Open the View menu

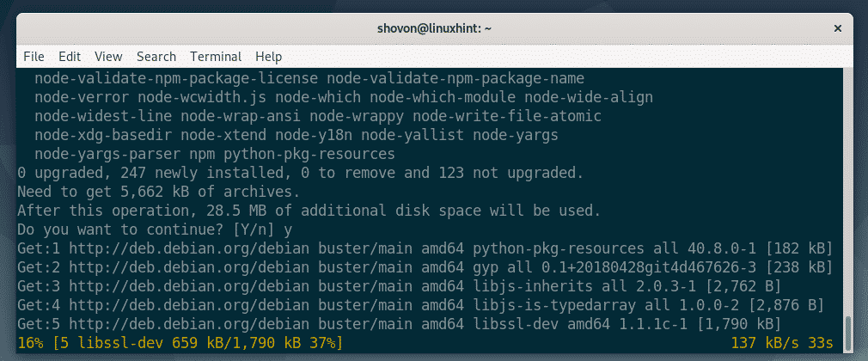click(108, 57)
